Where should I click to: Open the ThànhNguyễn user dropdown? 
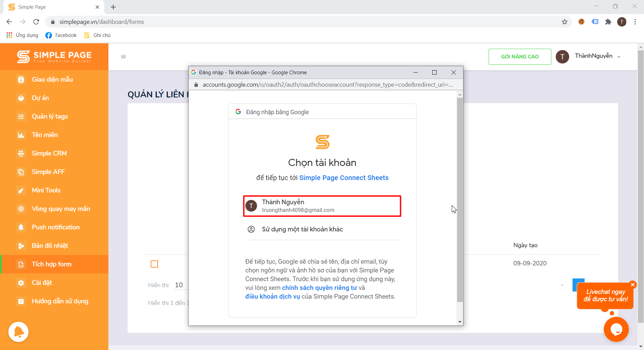(x=598, y=56)
